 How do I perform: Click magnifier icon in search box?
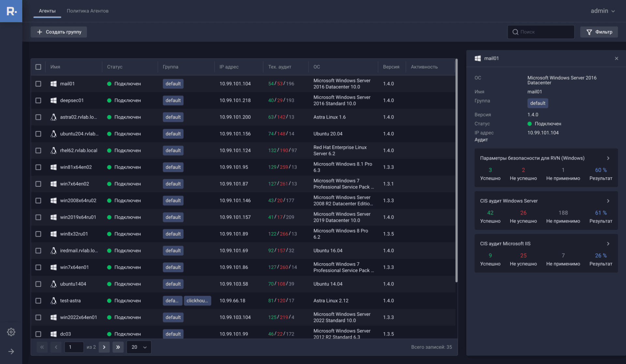coord(515,32)
